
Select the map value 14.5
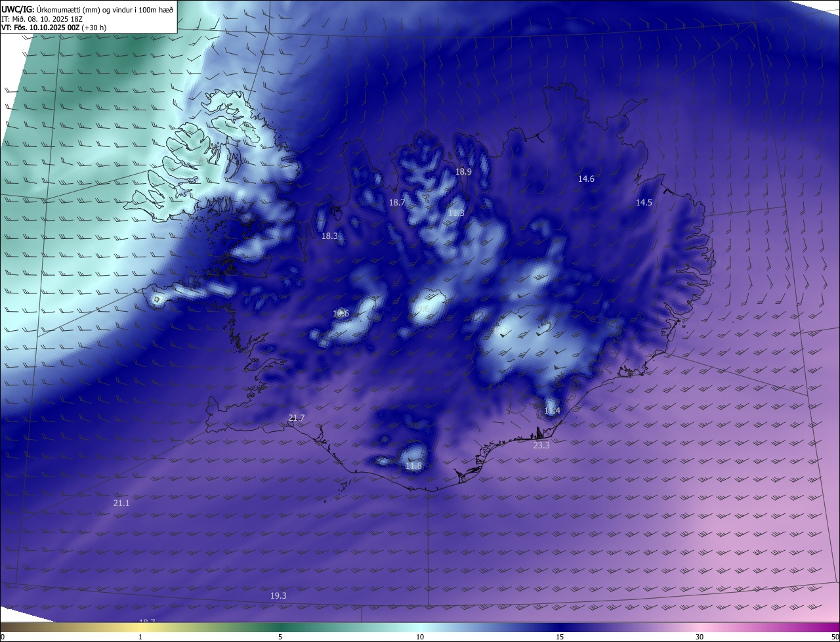pyautogui.click(x=644, y=202)
